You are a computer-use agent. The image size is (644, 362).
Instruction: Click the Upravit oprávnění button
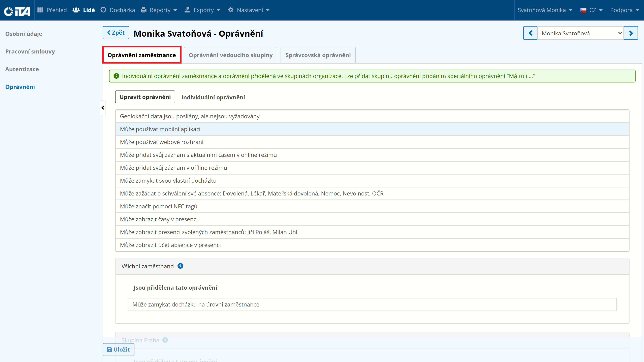coord(145,97)
